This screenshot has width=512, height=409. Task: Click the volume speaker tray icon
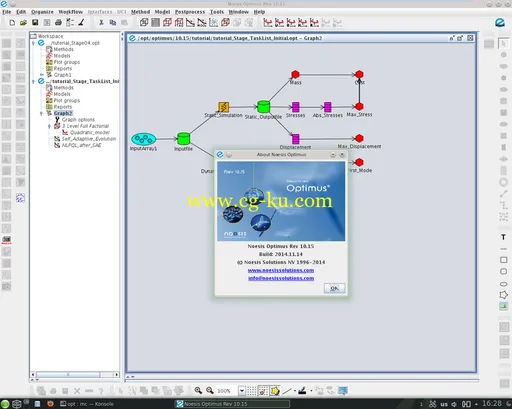click(x=454, y=404)
